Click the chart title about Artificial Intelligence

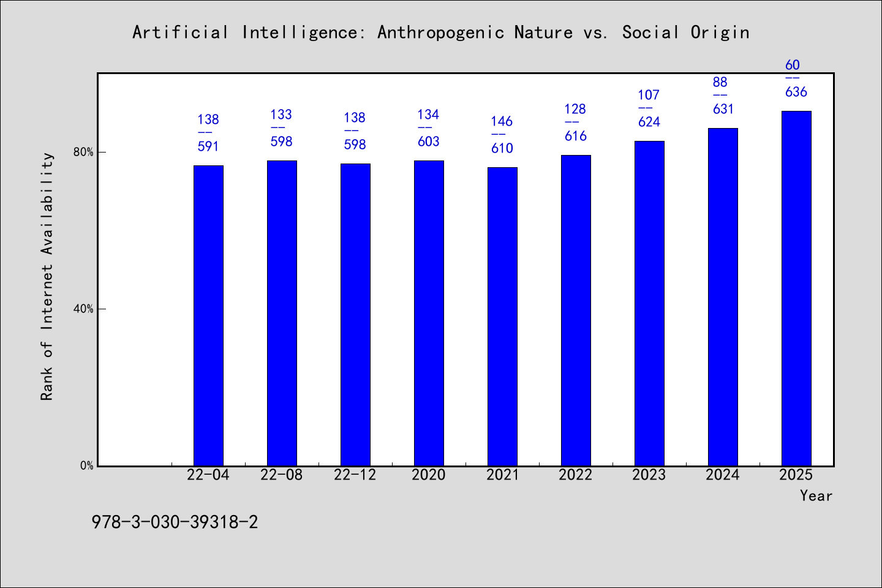pyautogui.click(x=441, y=32)
